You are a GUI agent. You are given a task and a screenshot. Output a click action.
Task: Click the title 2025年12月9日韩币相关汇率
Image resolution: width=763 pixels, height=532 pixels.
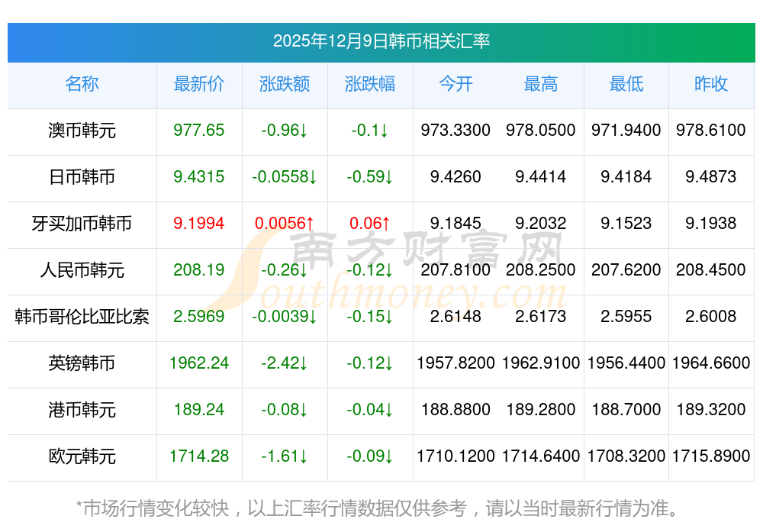click(381, 41)
